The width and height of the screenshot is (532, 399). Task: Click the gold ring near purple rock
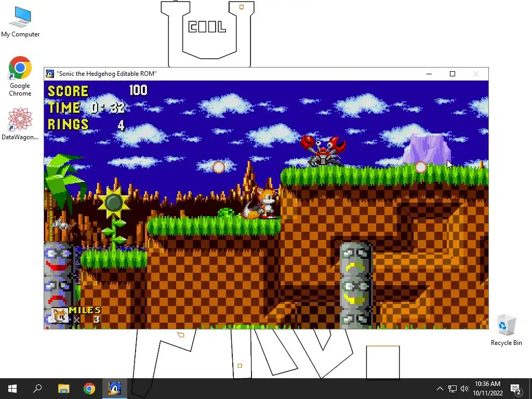421,167
